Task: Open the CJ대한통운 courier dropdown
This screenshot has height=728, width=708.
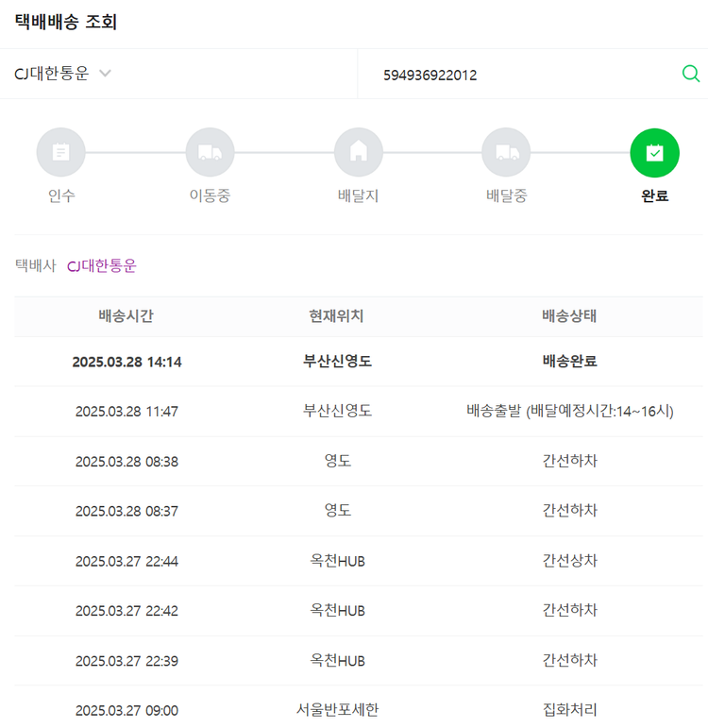Action: click(52, 74)
